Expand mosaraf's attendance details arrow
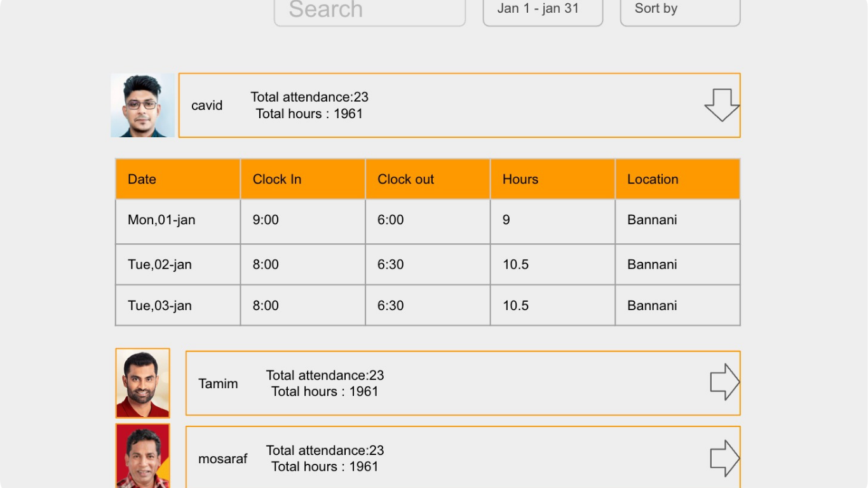Image resolution: width=868 pixels, height=488 pixels. click(724, 458)
